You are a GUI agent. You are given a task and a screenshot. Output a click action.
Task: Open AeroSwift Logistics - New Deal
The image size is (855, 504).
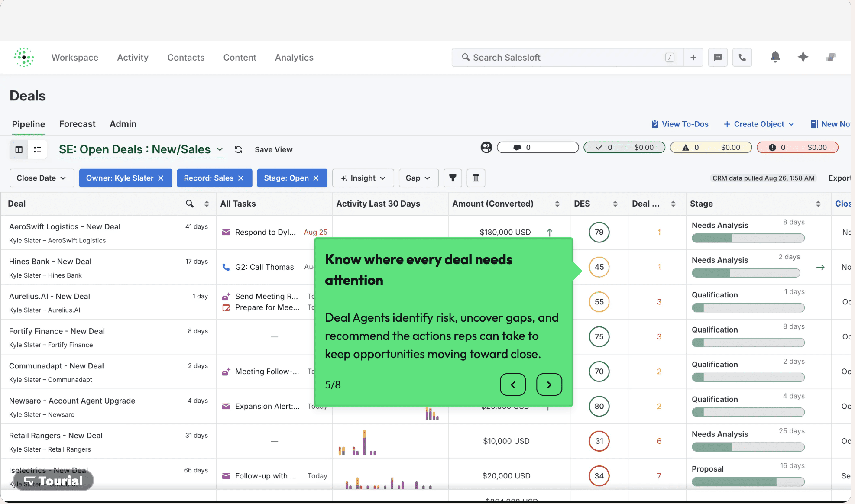tap(65, 226)
